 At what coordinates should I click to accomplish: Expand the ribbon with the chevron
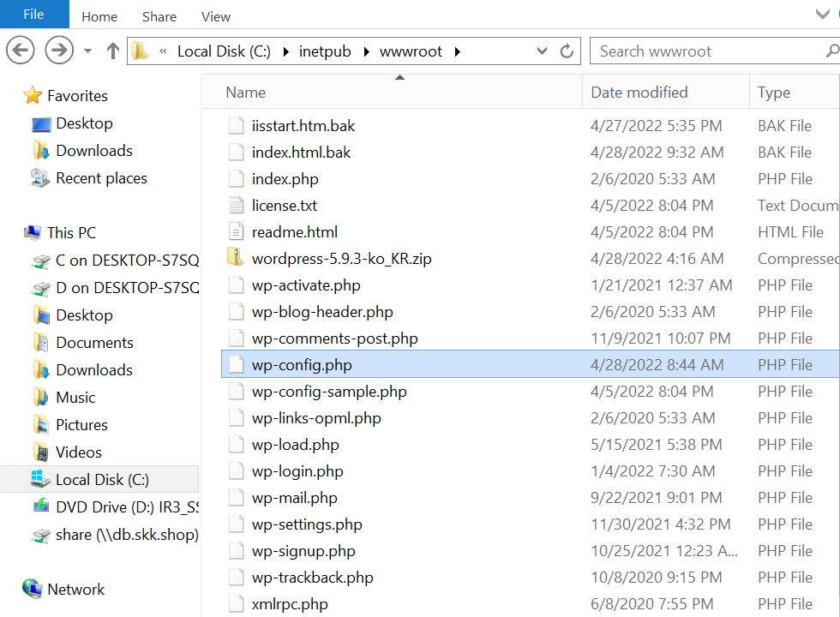coord(822,14)
